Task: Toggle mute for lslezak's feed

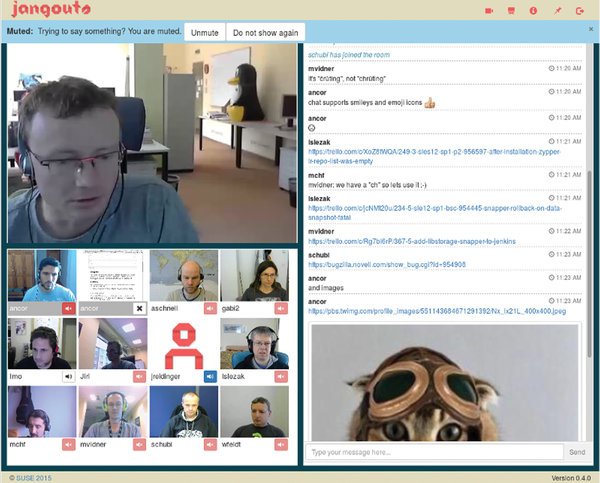Action: tap(281, 377)
